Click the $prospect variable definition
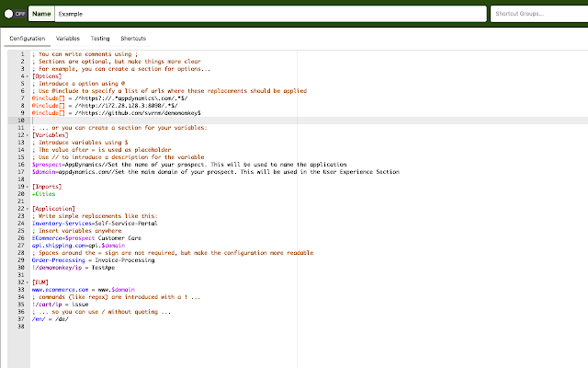This screenshot has height=368, width=588. pos(189,165)
